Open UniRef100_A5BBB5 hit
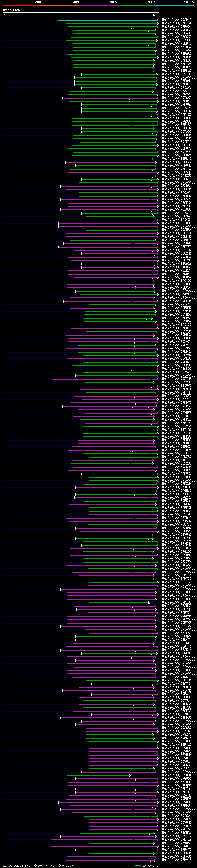197x868 pixels. (176, 57)
